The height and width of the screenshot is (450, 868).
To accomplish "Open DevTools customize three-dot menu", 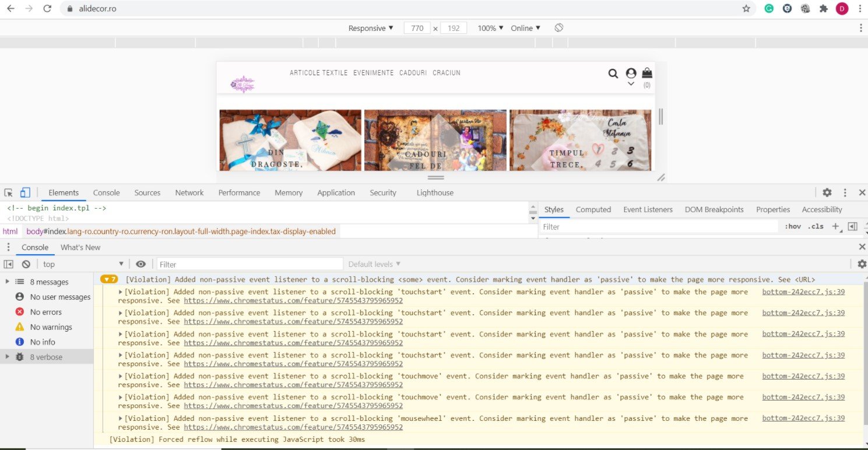I will pos(845,192).
